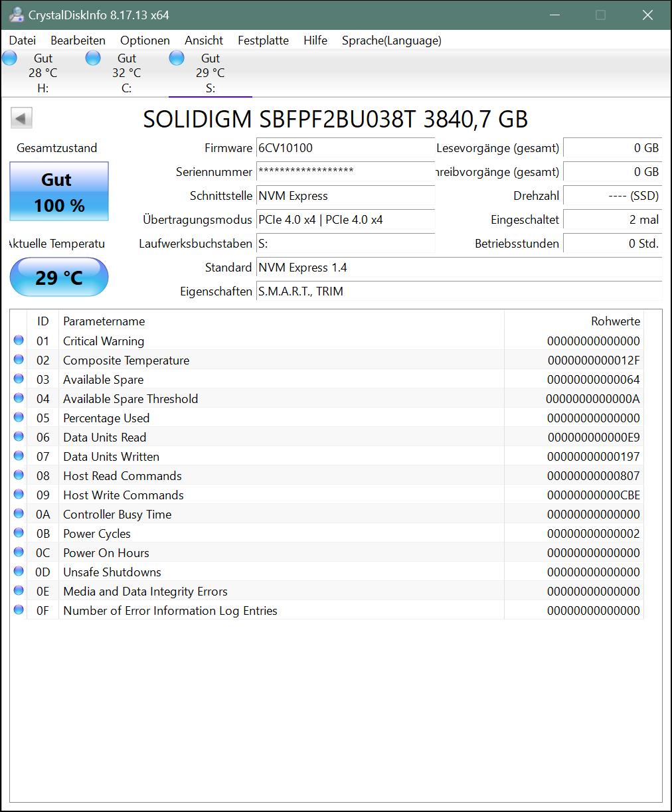Click the Schnittstelle field NVM Express
The image size is (672, 812).
(x=345, y=196)
